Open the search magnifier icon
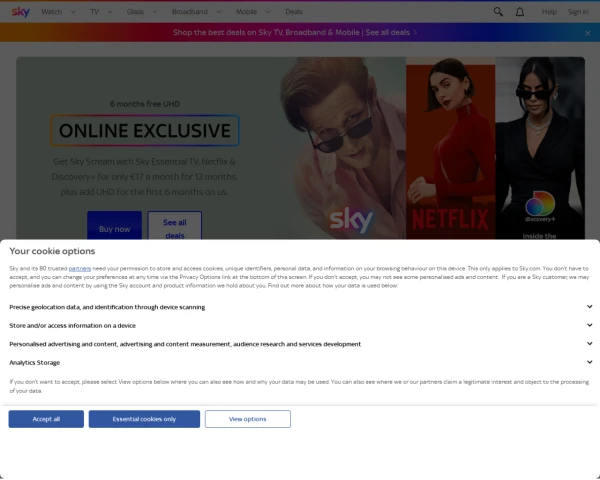The width and height of the screenshot is (600, 480). tap(498, 12)
